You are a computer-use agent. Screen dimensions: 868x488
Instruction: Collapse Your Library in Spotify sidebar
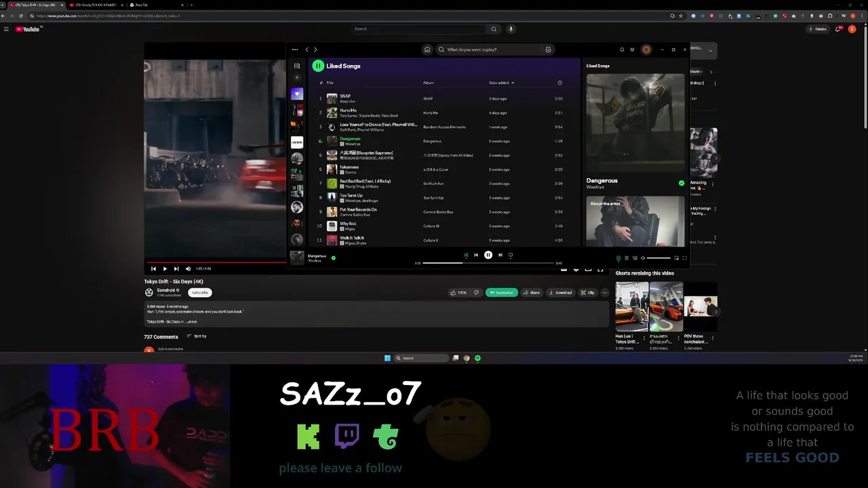click(296, 66)
